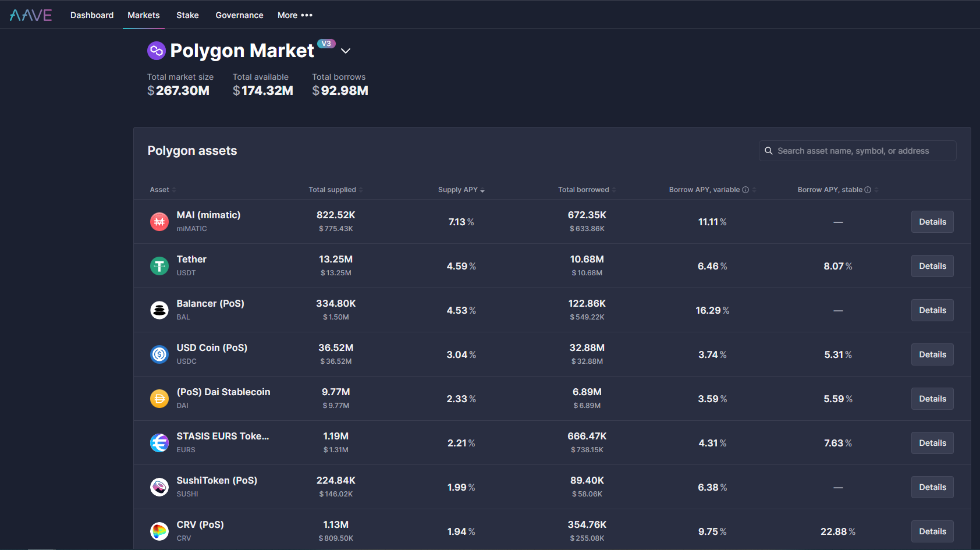Viewport: 980px width, 550px height.
Task: Expand the Polygon Market selector chevron
Action: [346, 51]
